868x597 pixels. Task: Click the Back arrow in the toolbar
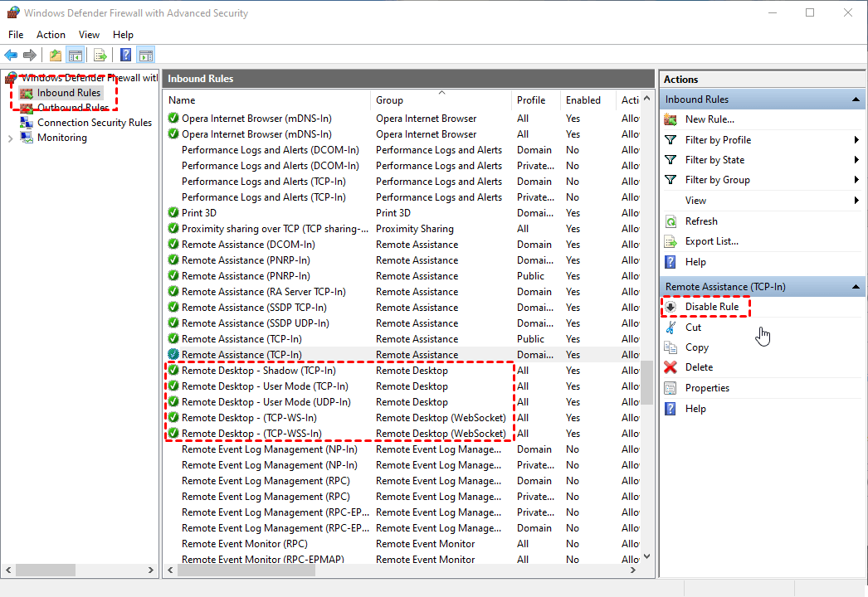point(11,56)
